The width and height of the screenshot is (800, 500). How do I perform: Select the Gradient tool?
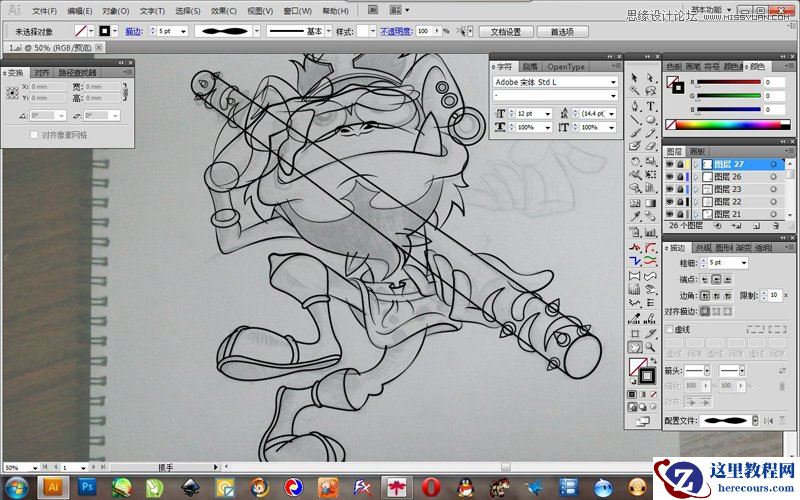coord(651,203)
